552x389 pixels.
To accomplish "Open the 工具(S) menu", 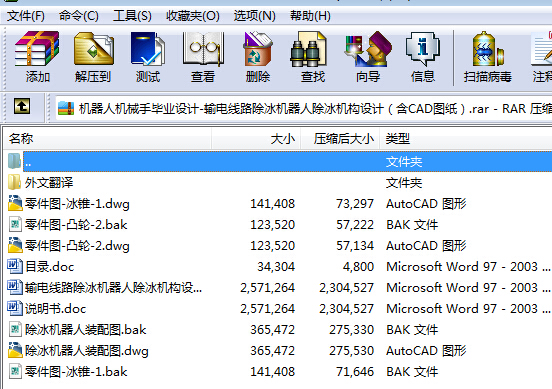I will [132, 16].
